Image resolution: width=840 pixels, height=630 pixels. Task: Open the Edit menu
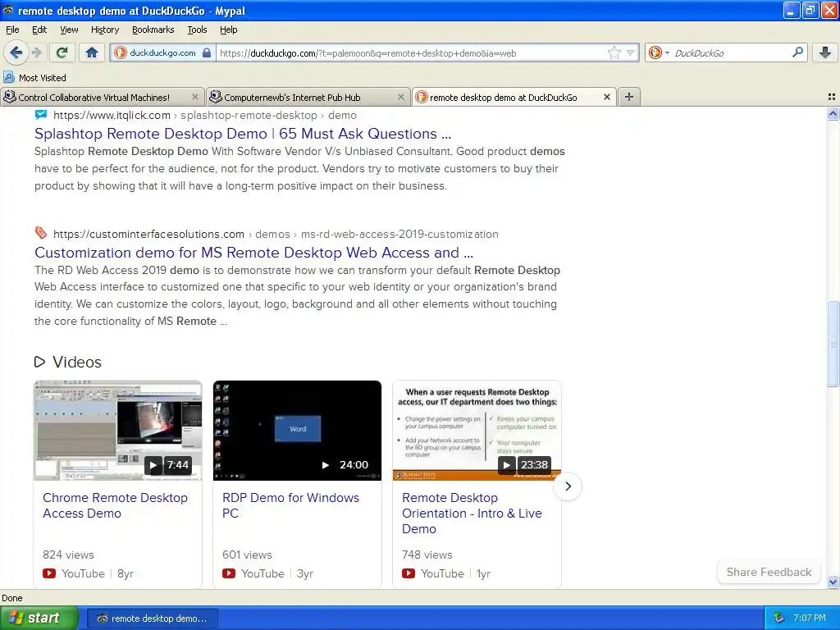pos(39,30)
